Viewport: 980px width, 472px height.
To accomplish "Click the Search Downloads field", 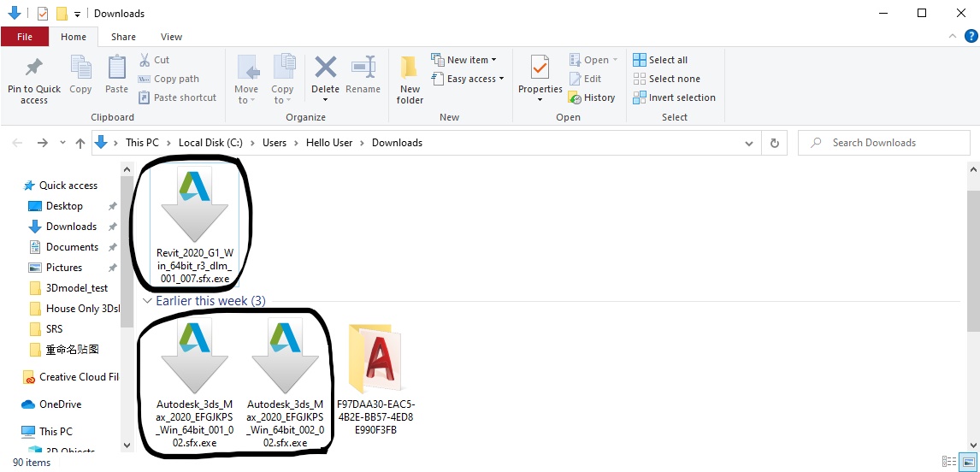I will (x=883, y=143).
